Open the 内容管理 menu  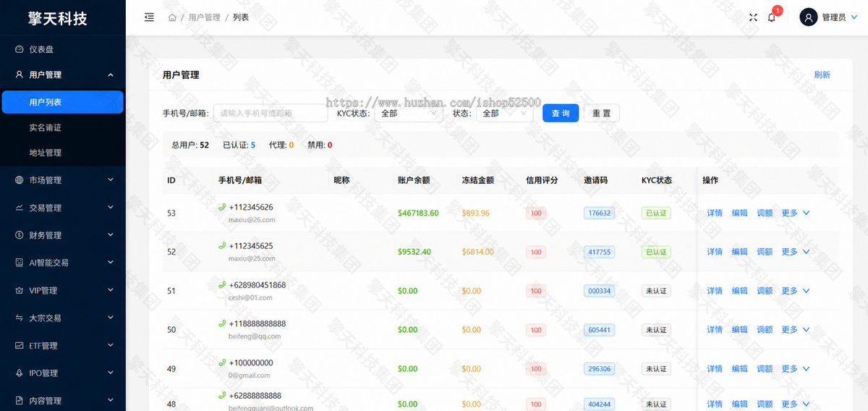tap(63, 401)
